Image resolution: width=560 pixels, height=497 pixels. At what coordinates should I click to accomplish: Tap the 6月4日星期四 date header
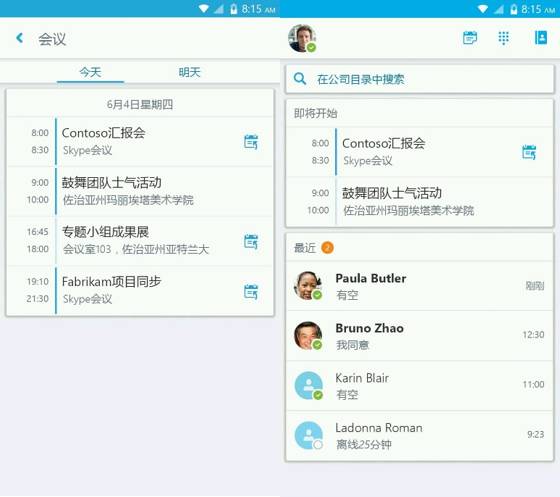[140, 104]
